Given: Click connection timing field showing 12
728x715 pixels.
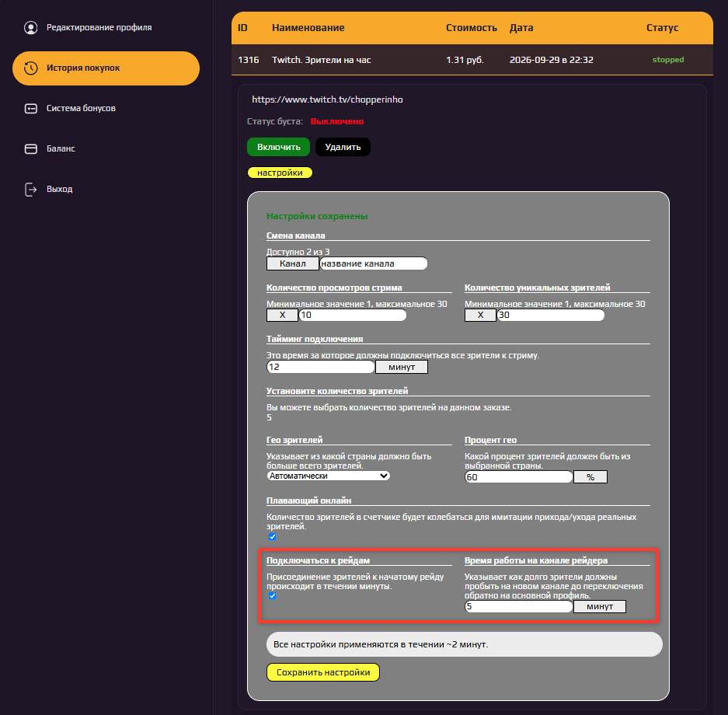Looking at the screenshot, I should [x=320, y=368].
